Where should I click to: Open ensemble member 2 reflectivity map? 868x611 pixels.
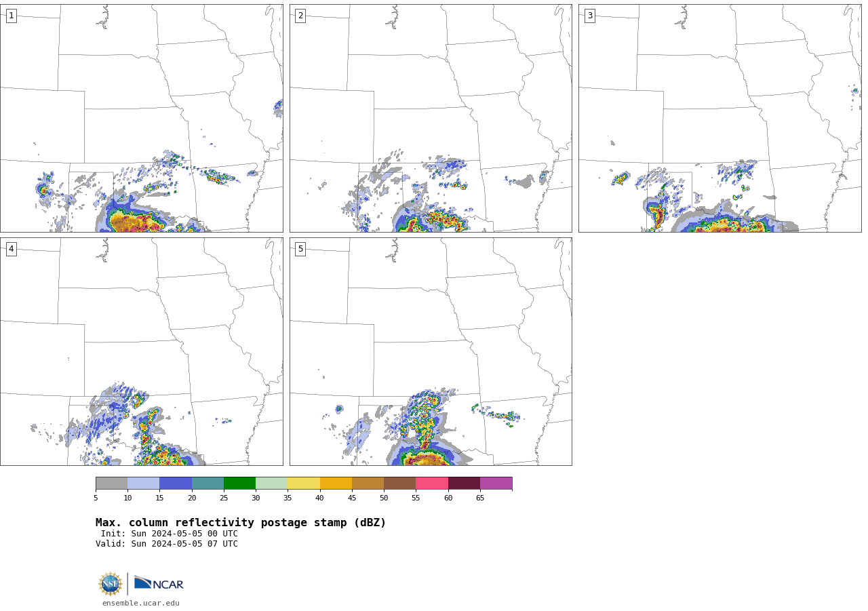click(431, 118)
